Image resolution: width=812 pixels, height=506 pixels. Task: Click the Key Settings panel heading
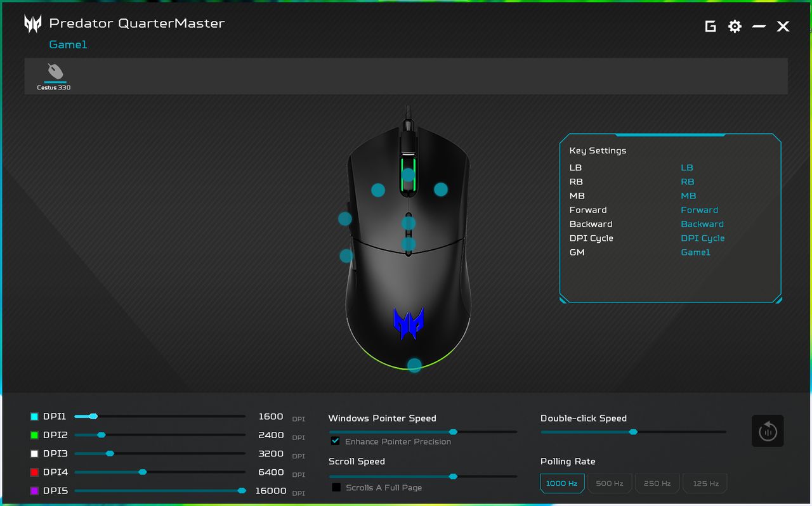[598, 151]
